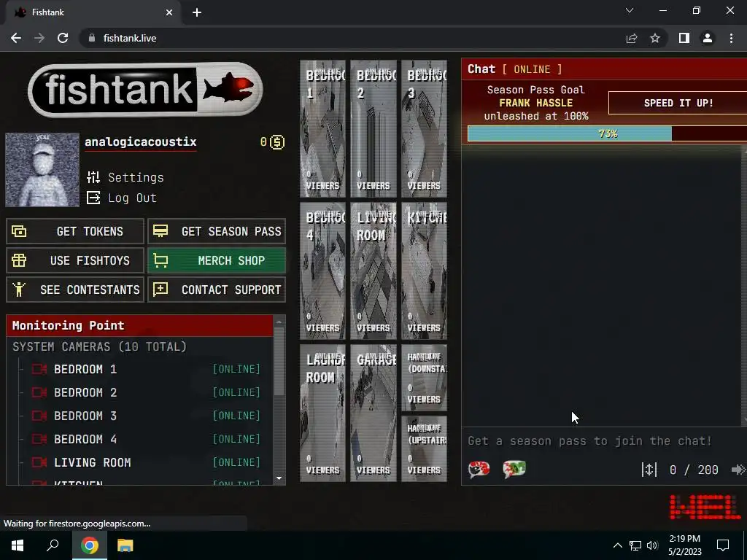Select BEDROOM 1 in camera list
747x560 pixels.
(85, 369)
